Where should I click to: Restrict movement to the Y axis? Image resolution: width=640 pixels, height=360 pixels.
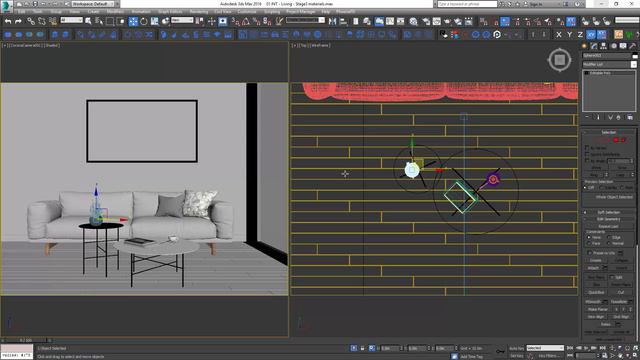point(569,35)
